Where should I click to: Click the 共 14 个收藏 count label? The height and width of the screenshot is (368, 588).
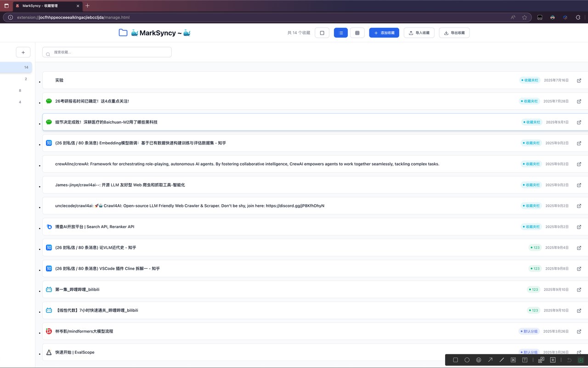click(x=299, y=33)
